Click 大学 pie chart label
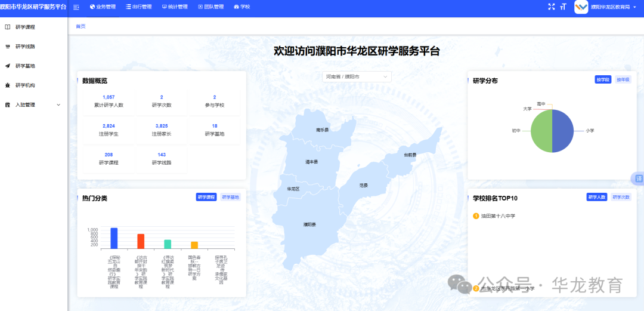The height and width of the screenshot is (311, 644). point(527,109)
